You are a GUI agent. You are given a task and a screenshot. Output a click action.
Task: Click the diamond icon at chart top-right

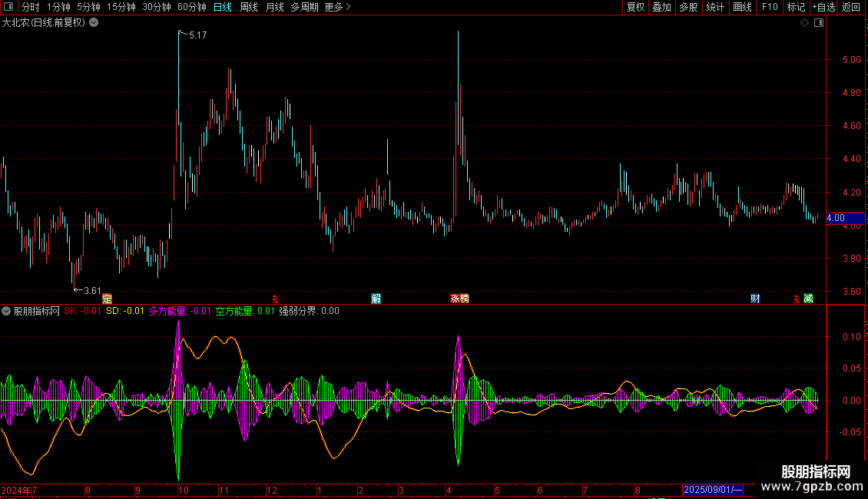click(x=804, y=23)
